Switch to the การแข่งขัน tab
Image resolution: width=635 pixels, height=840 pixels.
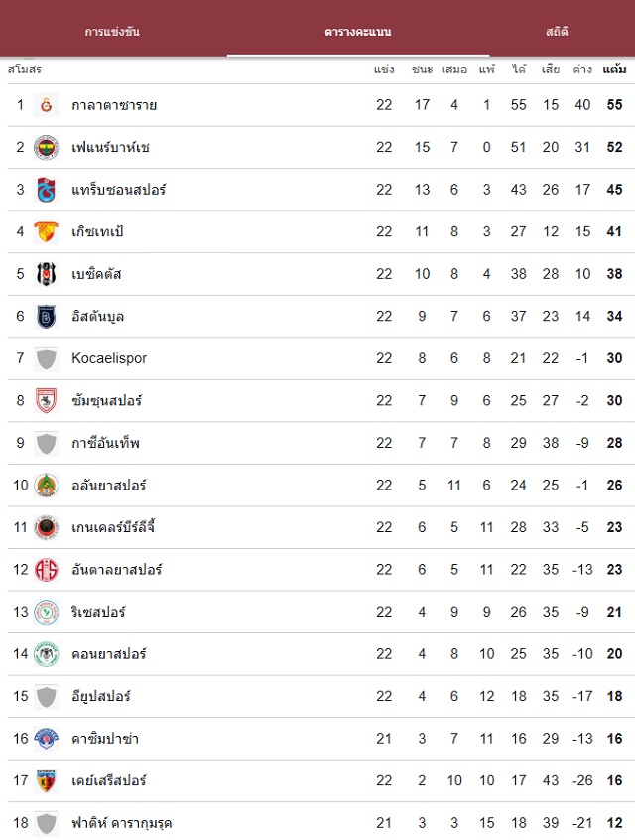(112, 32)
